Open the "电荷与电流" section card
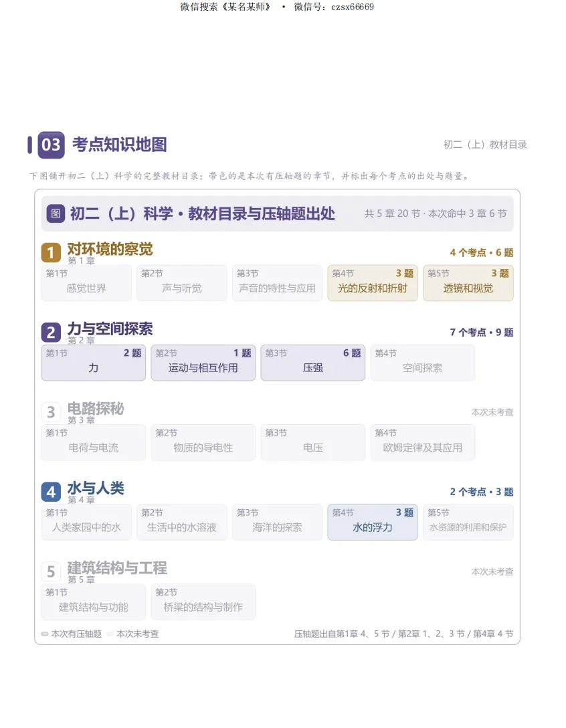The height and width of the screenshot is (728, 566). (x=93, y=442)
